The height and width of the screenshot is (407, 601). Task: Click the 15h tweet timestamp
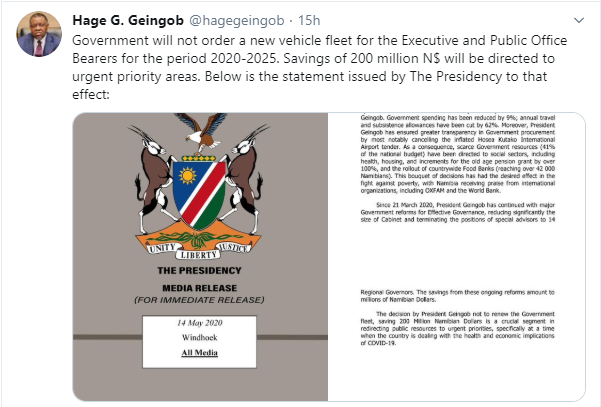309,20
